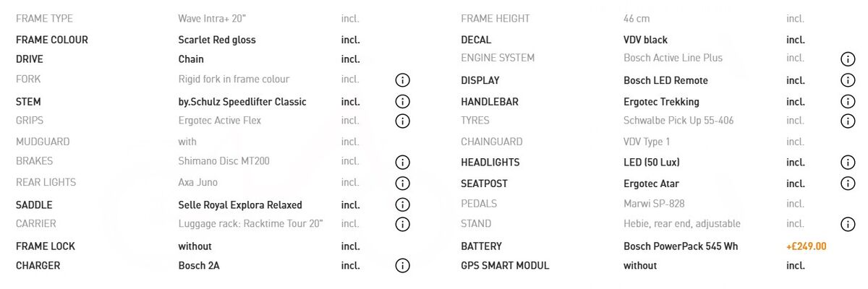View info for Shimano Disc MT200 brakes
The image size is (868, 289).
403,162
